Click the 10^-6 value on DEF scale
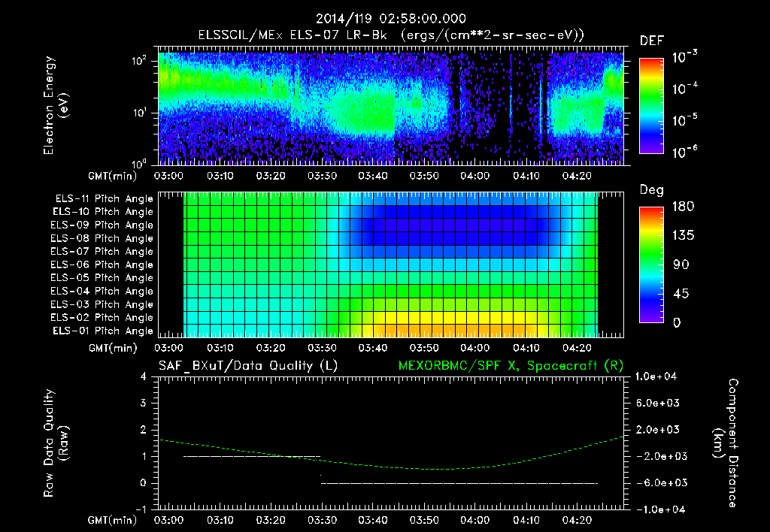The image size is (770, 532). 684,152
